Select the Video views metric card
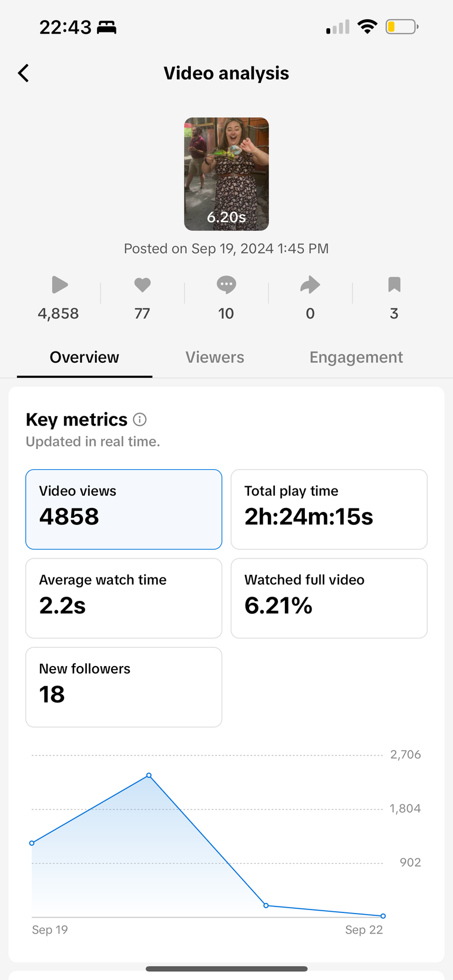 pyautogui.click(x=124, y=509)
